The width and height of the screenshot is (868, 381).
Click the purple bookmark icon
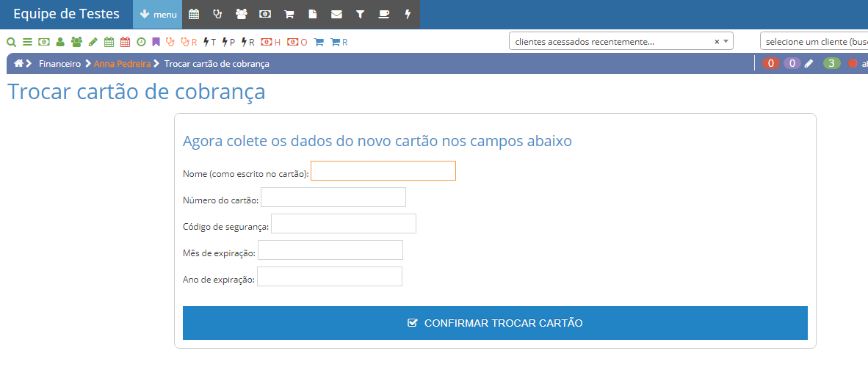pos(156,42)
